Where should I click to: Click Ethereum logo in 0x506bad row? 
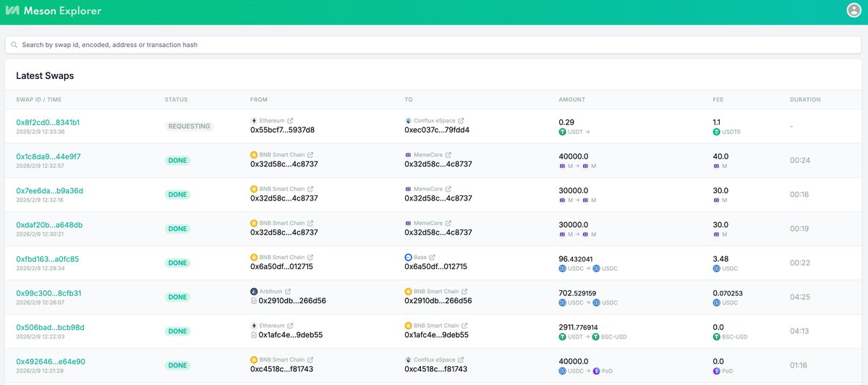click(x=254, y=326)
